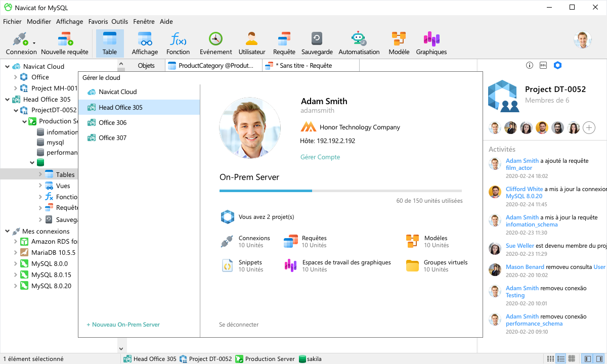607x364 pixels.
Task: Open the Fichier menu
Action: pos(12,22)
